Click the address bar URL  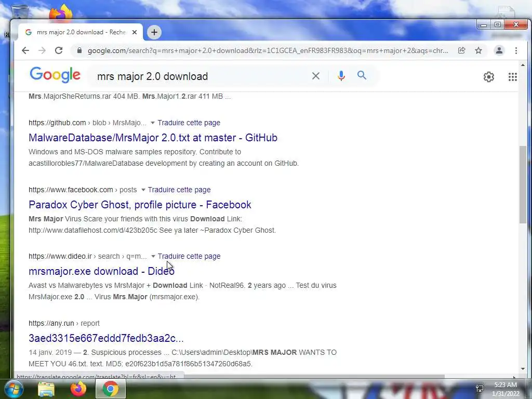[x=268, y=50]
